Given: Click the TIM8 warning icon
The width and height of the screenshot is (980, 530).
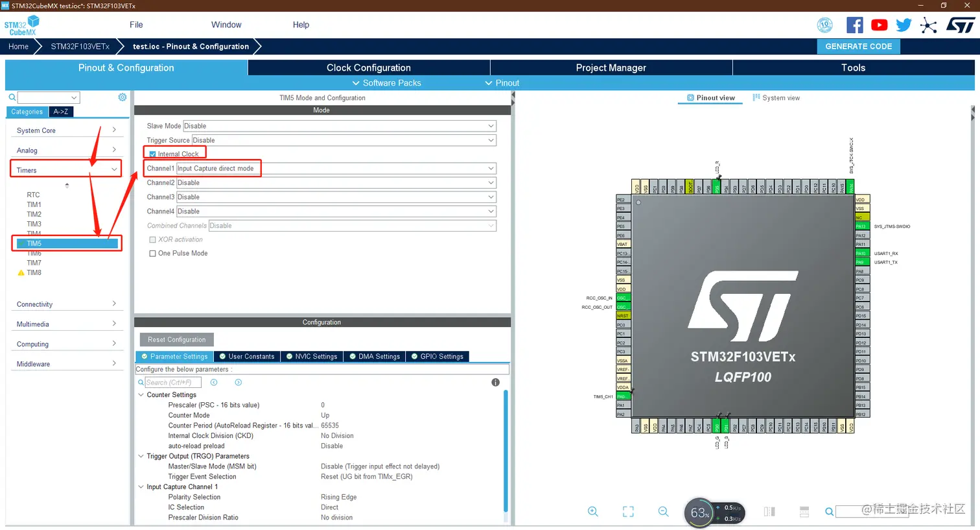Looking at the screenshot, I should 21,273.
